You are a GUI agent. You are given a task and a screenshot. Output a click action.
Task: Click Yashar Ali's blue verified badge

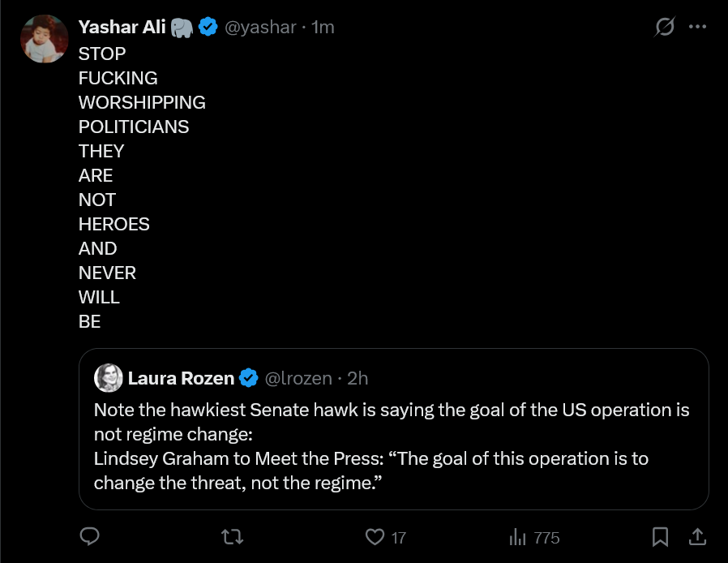[208, 27]
